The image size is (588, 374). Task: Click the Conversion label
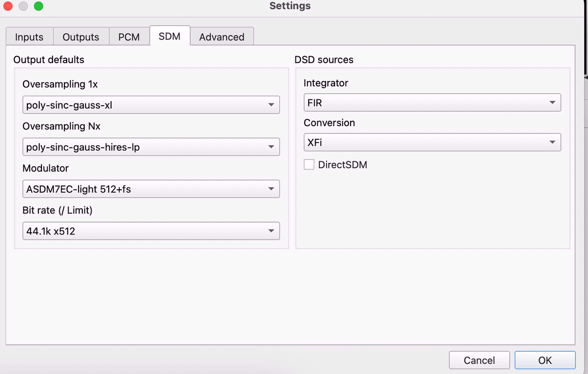[329, 123]
